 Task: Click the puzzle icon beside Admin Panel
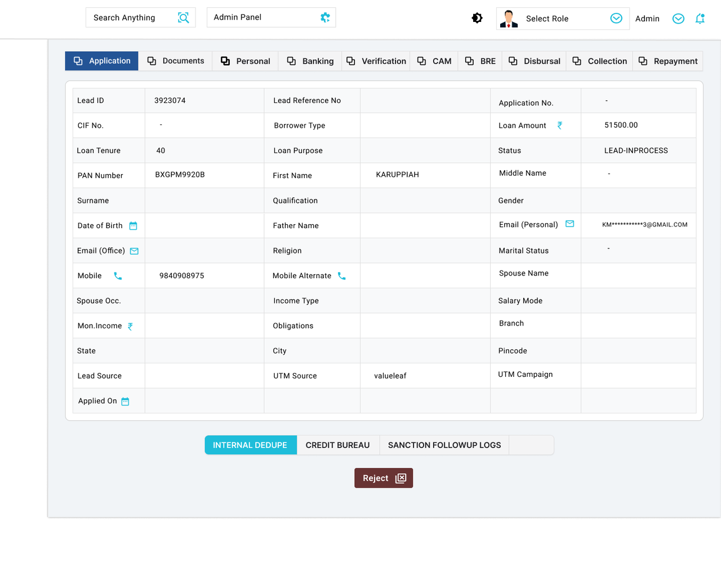[x=324, y=17]
